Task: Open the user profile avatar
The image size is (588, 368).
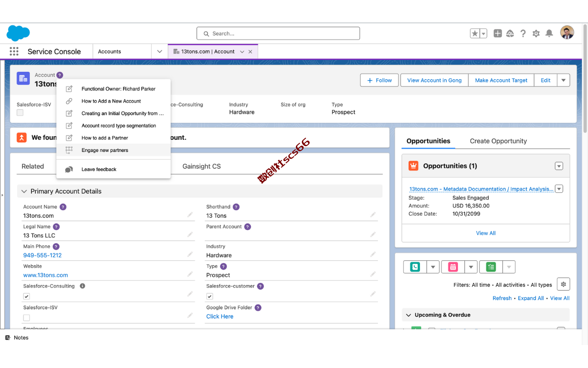Action: pos(567,33)
